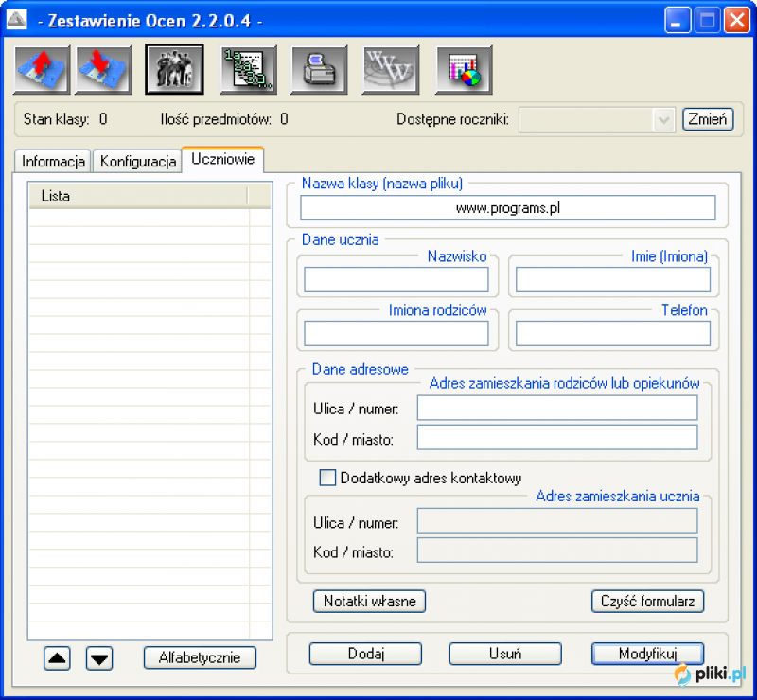Click the Dodaj button
The width and height of the screenshot is (757, 700).
[365, 654]
